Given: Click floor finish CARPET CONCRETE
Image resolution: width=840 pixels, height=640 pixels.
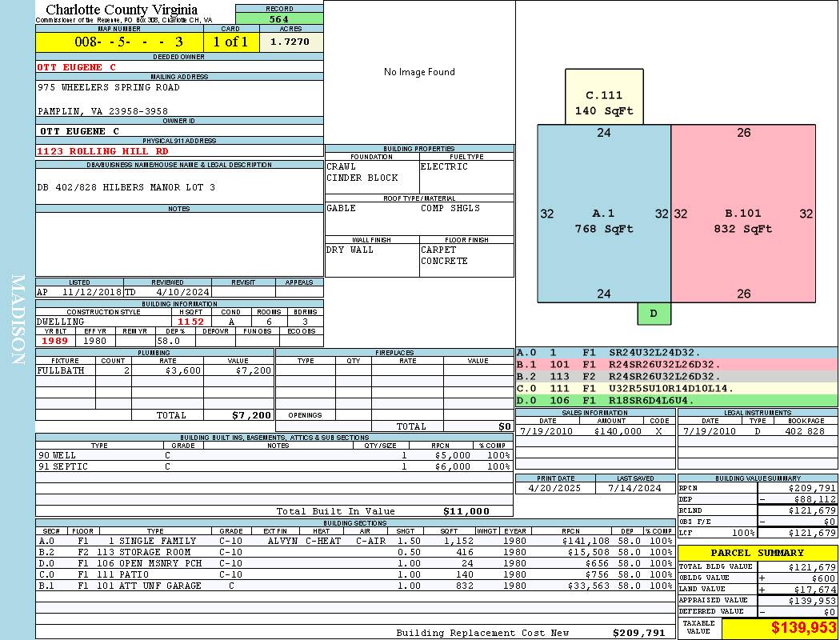Looking at the screenshot, I should tap(444, 255).
